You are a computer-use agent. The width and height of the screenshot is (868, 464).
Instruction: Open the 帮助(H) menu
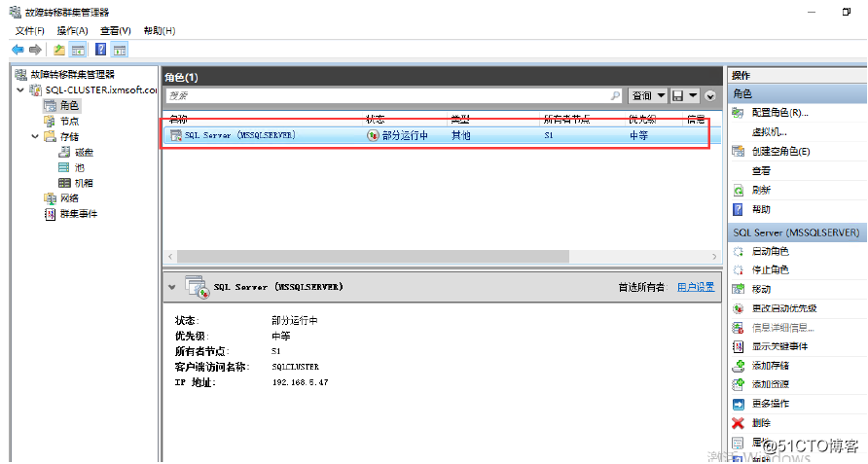tap(160, 30)
